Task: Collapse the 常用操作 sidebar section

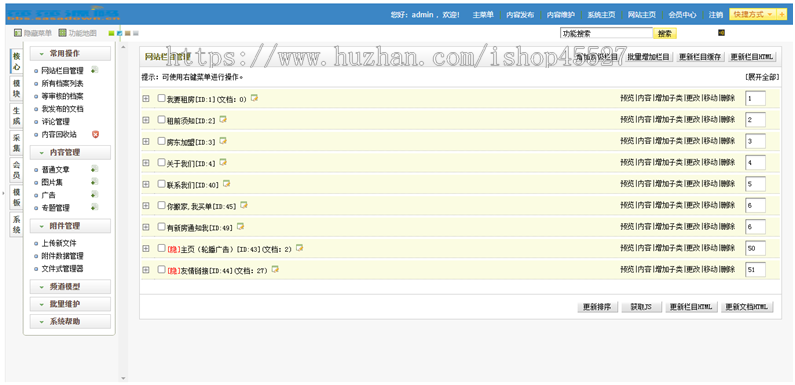Action: click(70, 53)
